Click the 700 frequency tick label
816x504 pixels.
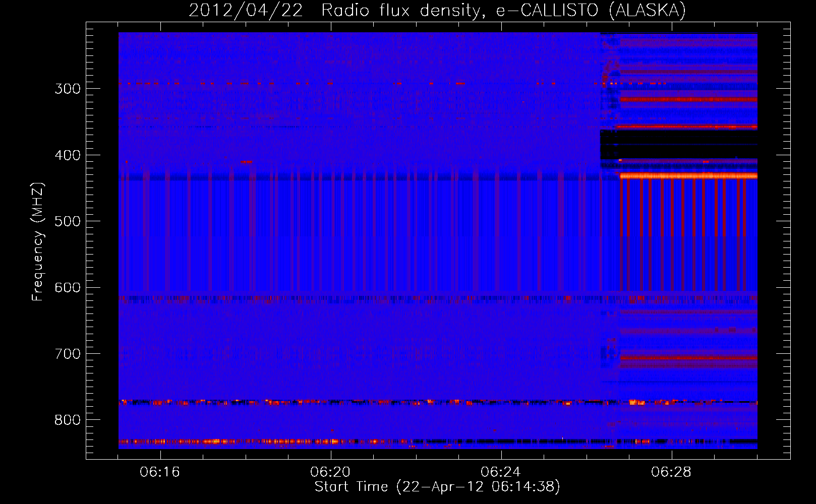(68, 354)
